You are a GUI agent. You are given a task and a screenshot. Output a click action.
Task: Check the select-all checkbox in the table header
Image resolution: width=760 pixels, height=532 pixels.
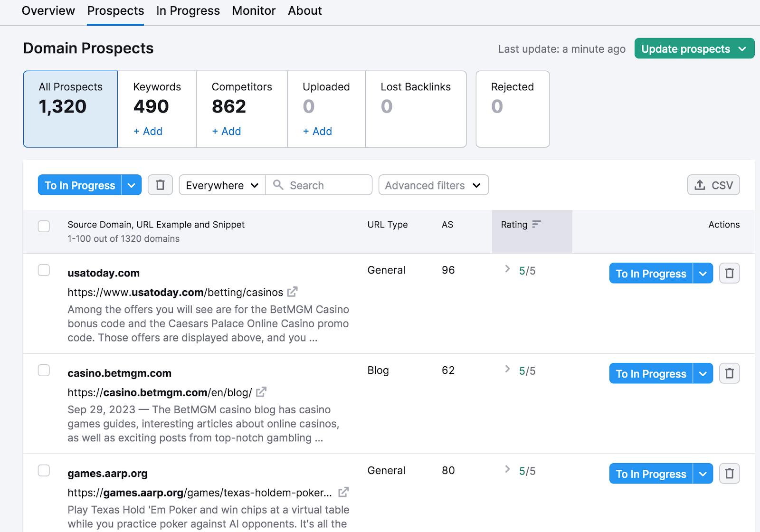point(44,227)
